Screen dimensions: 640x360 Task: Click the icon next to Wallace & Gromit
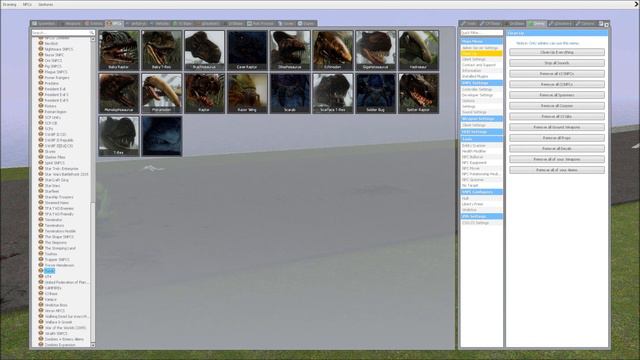[x=41, y=322]
